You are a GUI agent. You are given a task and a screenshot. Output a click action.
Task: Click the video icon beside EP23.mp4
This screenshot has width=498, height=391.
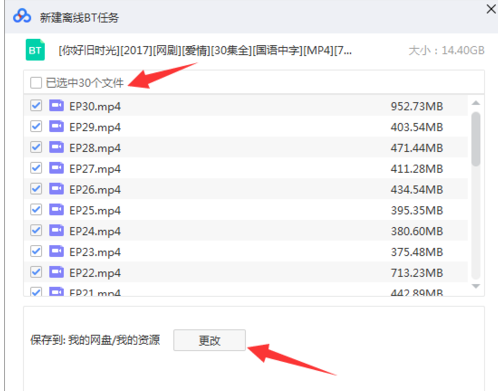(56, 251)
